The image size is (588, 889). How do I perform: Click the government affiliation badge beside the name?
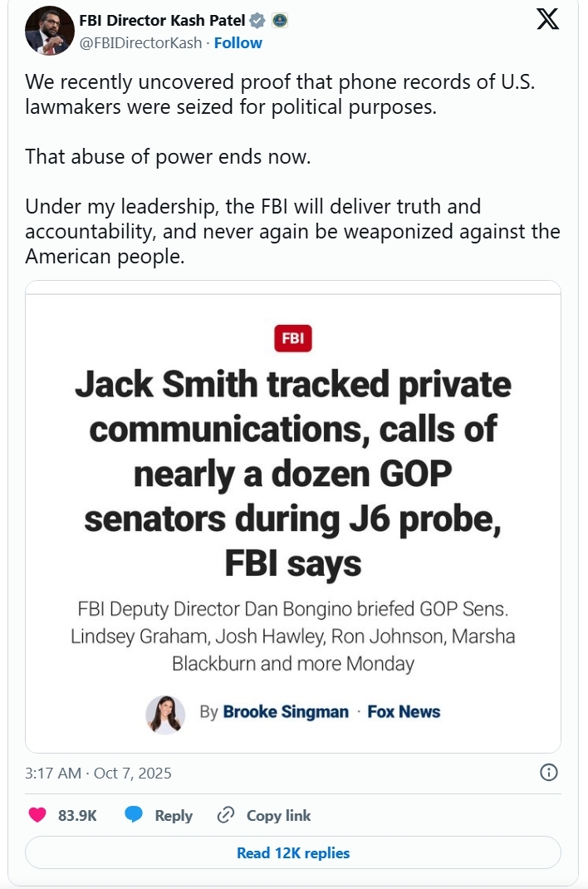[279, 21]
